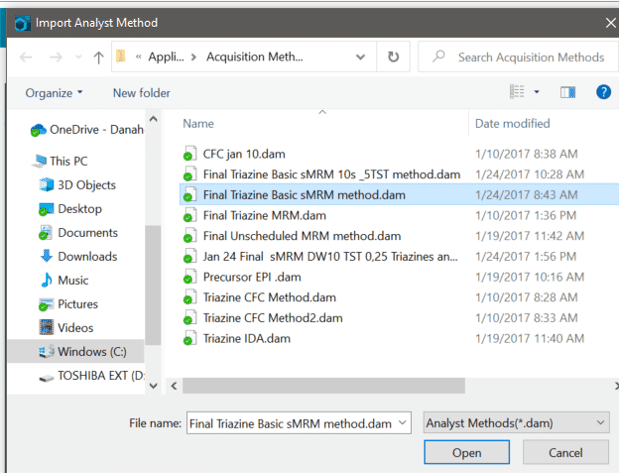The width and height of the screenshot is (619, 473).
Task: Click the file icon of CFC jan 10.dam
Action: point(189,154)
